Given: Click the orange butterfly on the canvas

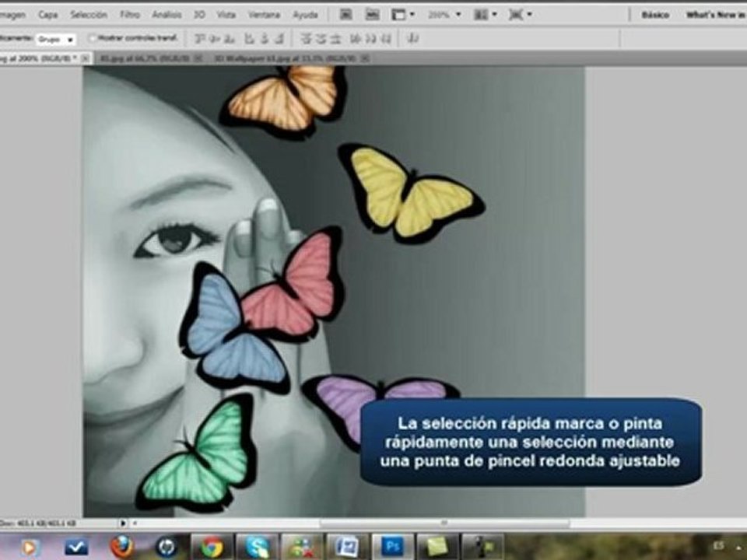Looking at the screenshot, I should pos(284,101).
